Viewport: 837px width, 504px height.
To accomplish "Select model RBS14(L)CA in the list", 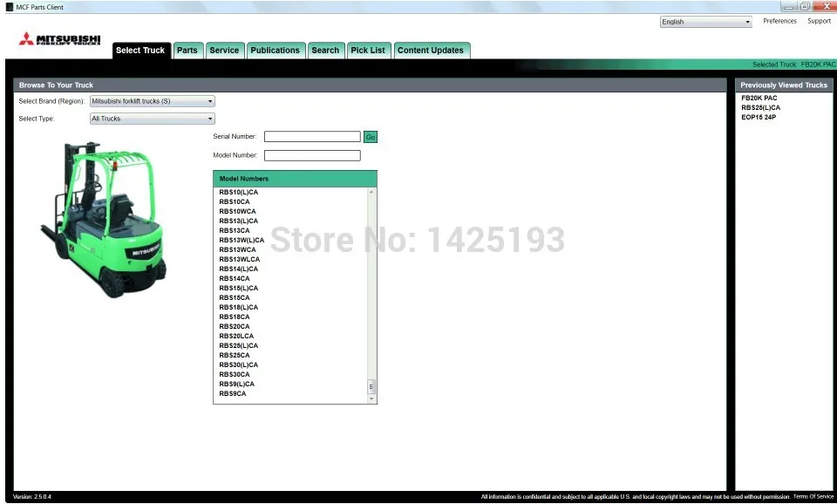I will click(239, 269).
